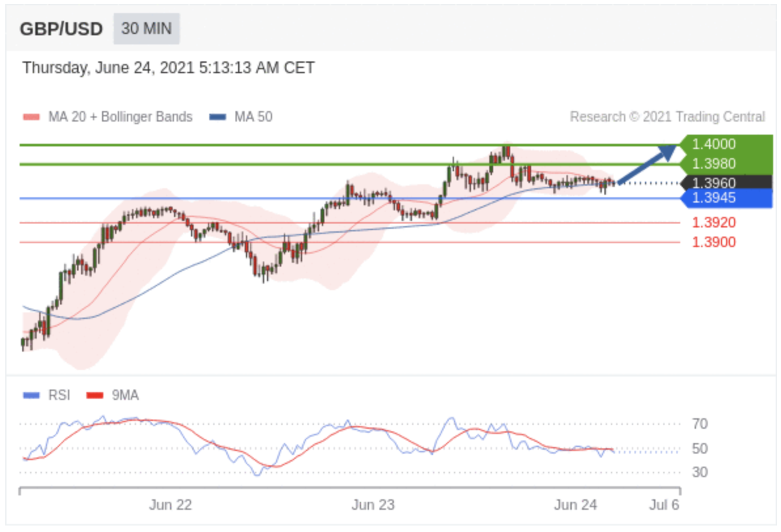Image resolution: width=781 pixels, height=532 pixels.
Task: Toggle MA 20 + Bollinger Bands legend
Action: click(108, 117)
